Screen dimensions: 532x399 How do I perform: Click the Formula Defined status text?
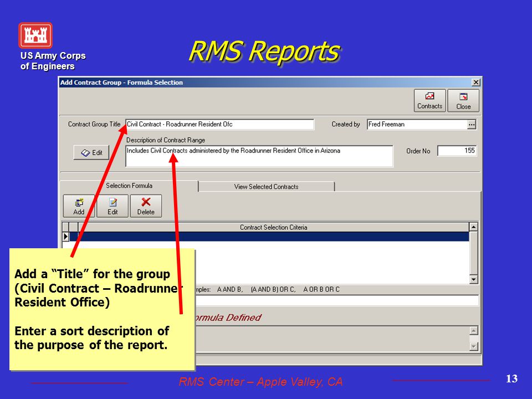228,318
